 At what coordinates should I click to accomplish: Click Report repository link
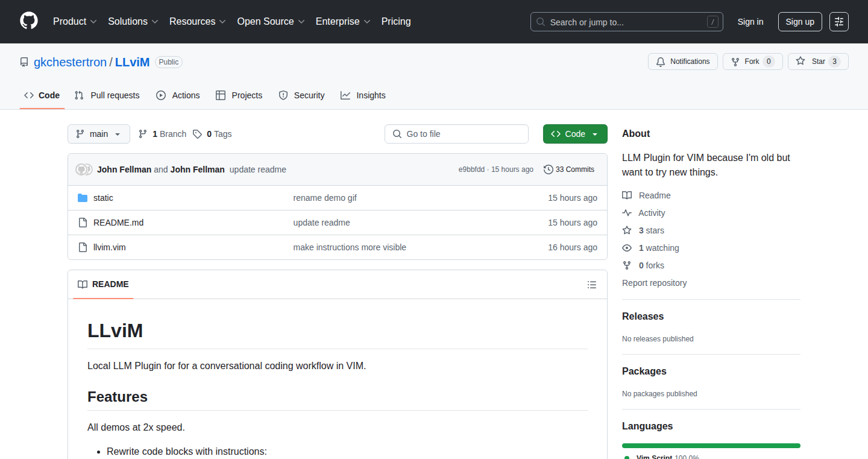pos(654,283)
